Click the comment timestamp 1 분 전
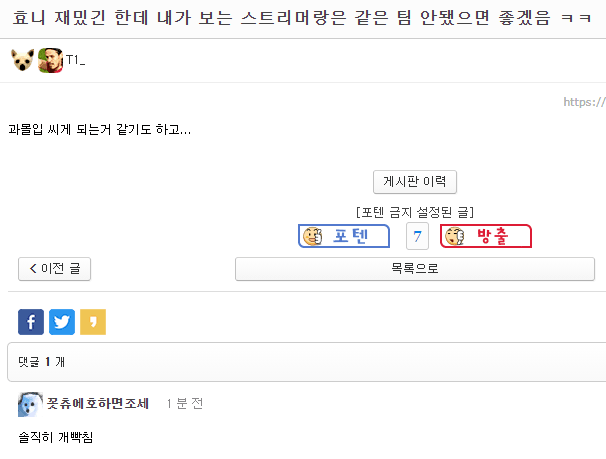This screenshot has width=606, height=459. (x=185, y=404)
